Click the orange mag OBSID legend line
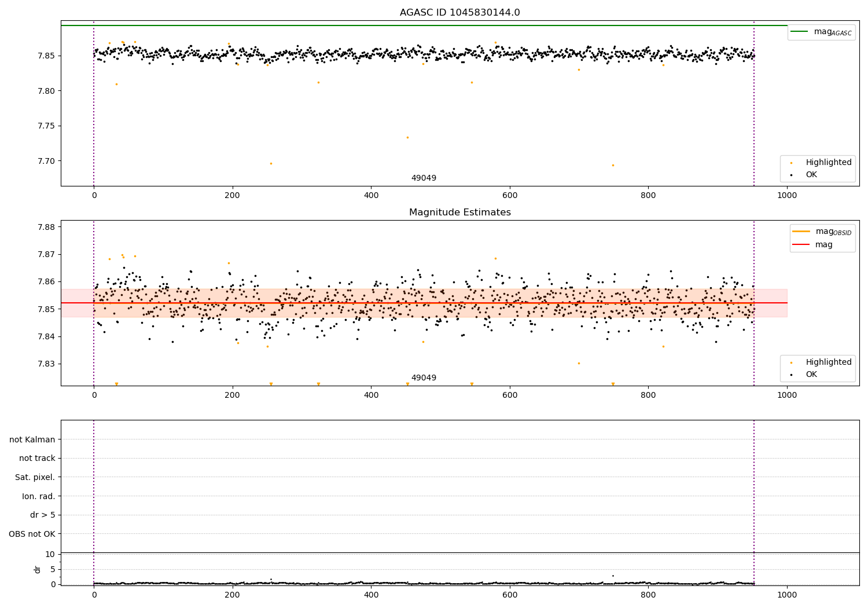The image size is (868, 608). (x=801, y=231)
